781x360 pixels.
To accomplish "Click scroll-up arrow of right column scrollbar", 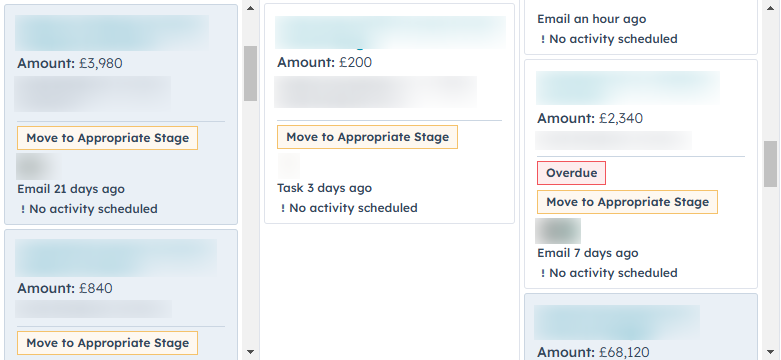I will coord(771,8).
